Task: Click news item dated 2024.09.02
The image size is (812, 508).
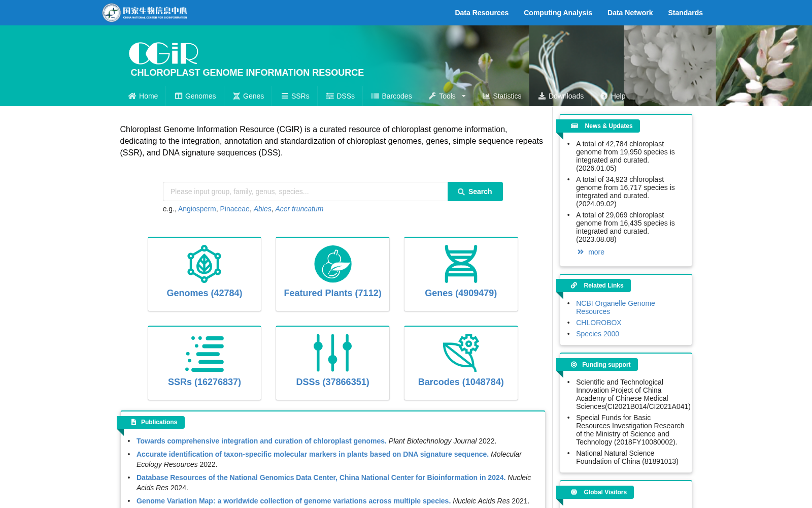Action: (625, 192)
